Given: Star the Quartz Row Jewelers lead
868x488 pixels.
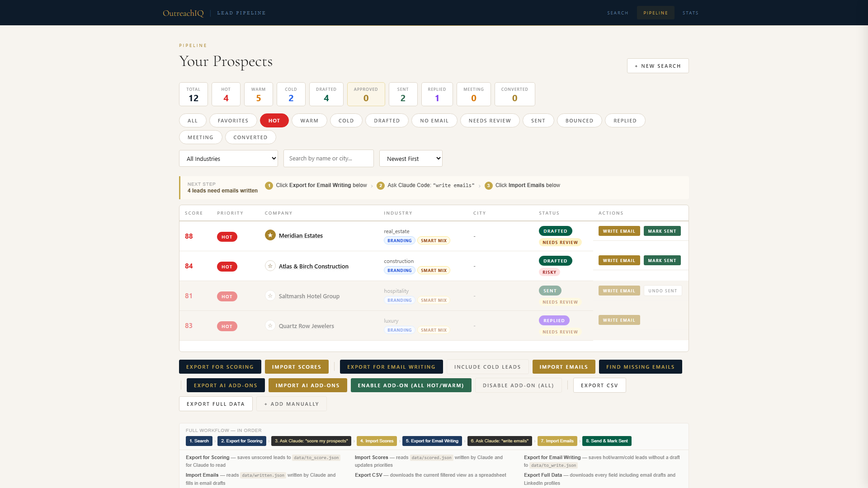Looking at the screenshot, I should (x=270, y=326).
